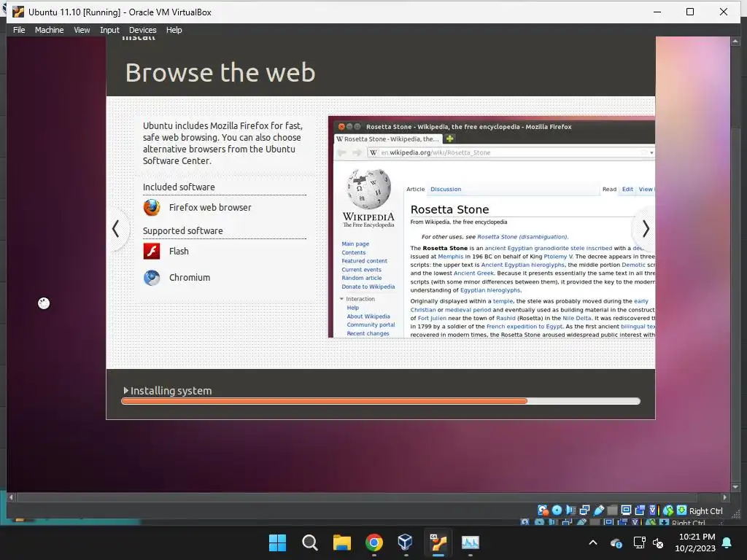The height and width of the screenshot is (560, 747).
Task: Click the Chromium icon
Action: tap(152, 277)
